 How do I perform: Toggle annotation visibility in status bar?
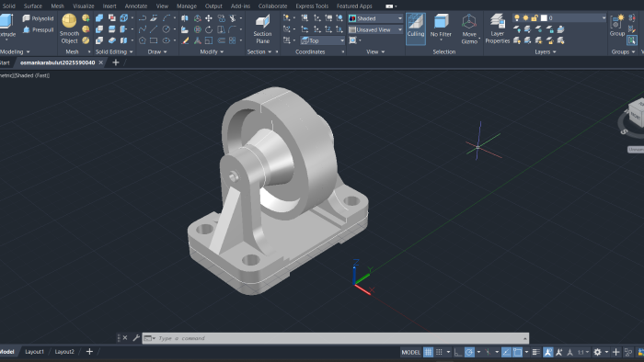click(548, 352)
